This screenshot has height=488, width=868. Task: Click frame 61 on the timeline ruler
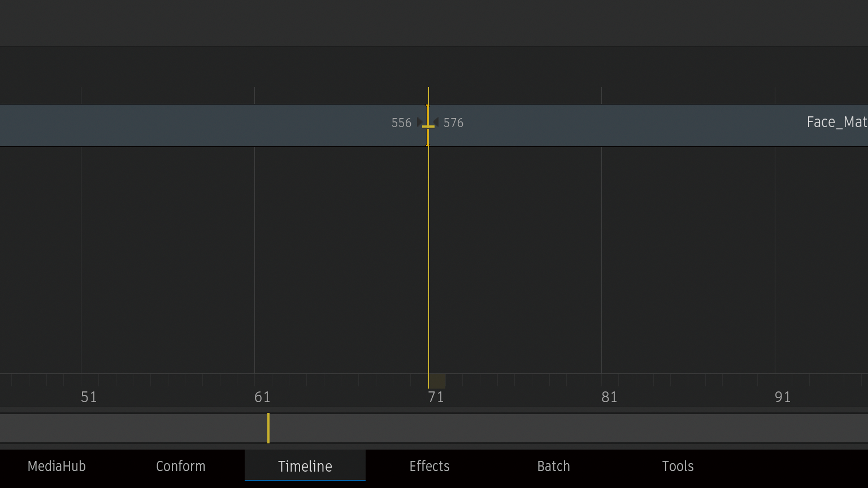262,397
